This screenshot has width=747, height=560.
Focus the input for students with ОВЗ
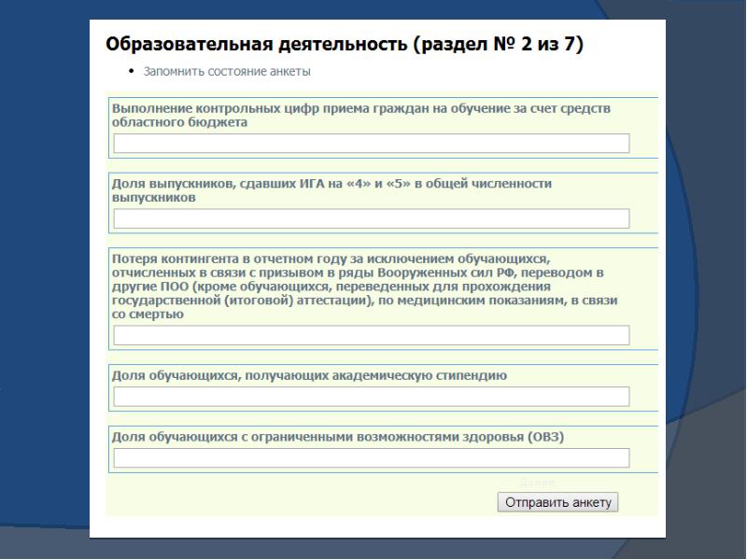(x=371, y=457)
